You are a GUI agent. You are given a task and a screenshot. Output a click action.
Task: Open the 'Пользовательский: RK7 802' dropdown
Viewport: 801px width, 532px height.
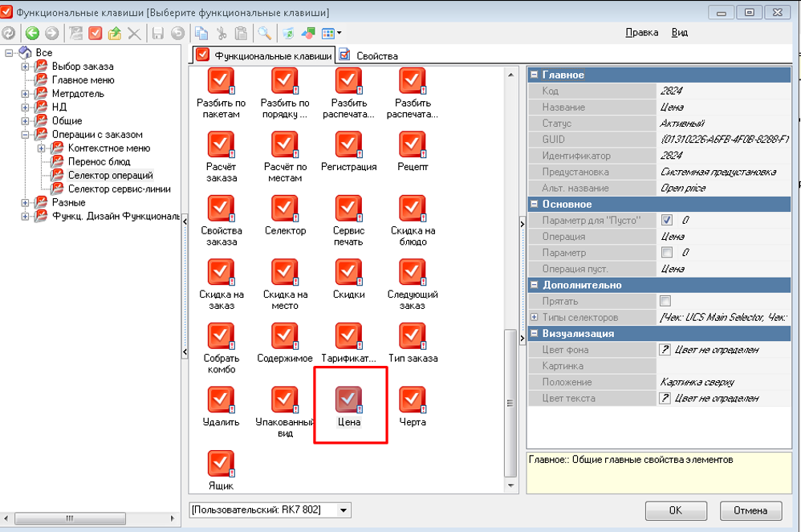click(x=344, y=510)
